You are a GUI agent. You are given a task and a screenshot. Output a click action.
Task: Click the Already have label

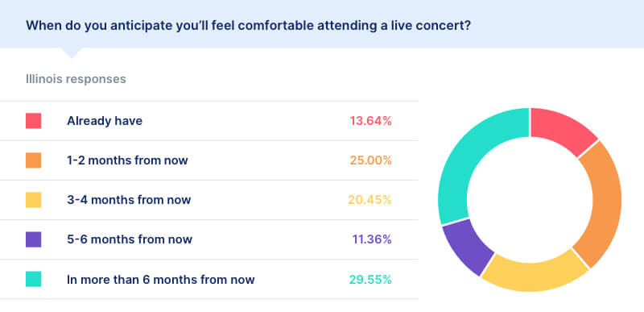coord(105,121)
